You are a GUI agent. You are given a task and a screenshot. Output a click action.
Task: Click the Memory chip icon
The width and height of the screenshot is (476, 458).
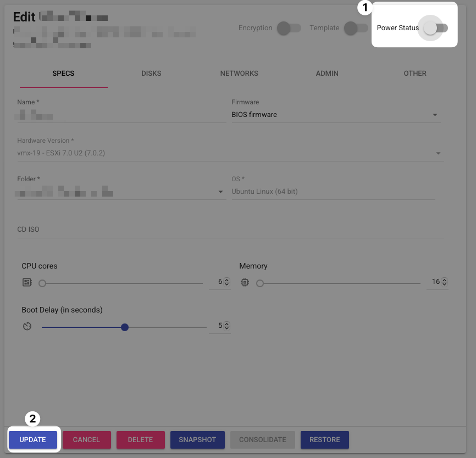coord(245,282)
